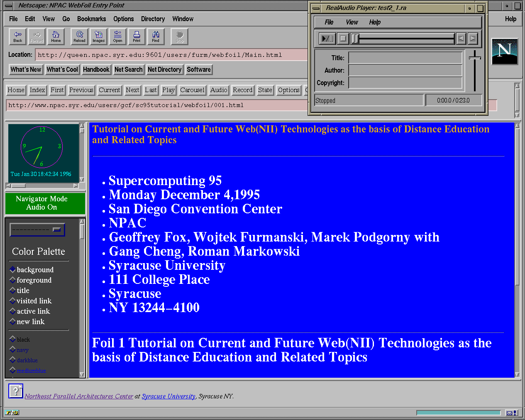The width and height of the screenshot is (525, 420).
Task: Click the Handbook button
Action: coord(96,69)
